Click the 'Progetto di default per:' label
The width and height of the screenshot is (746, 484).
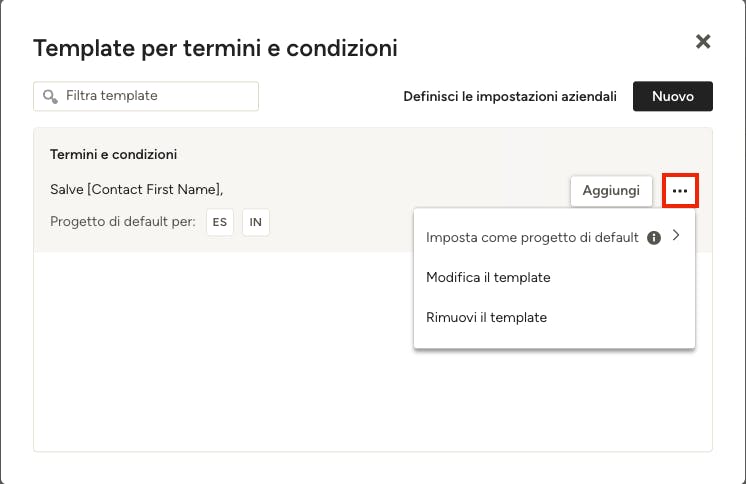123,222
